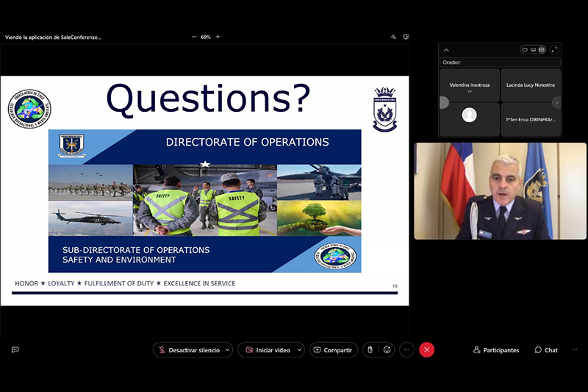Toggle Desactivar silencio microphone button

189,349
